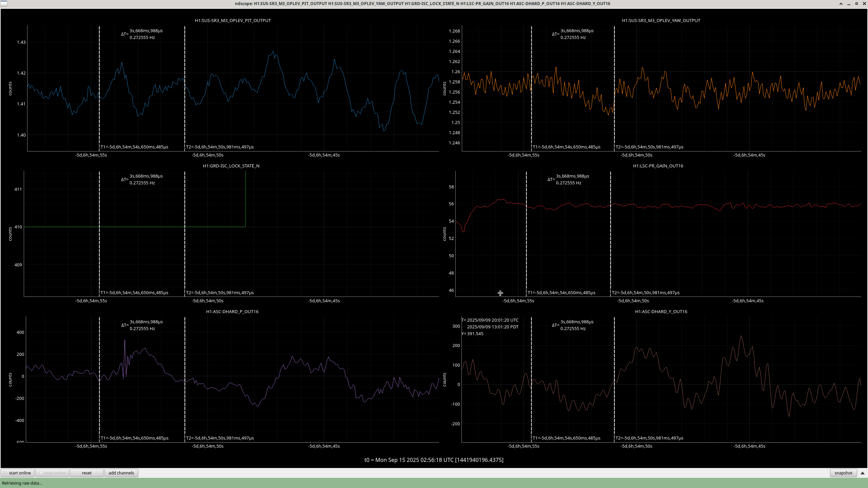Click the H1:ASC-DHARD_P_OUT16 plot title

[232, 311]
